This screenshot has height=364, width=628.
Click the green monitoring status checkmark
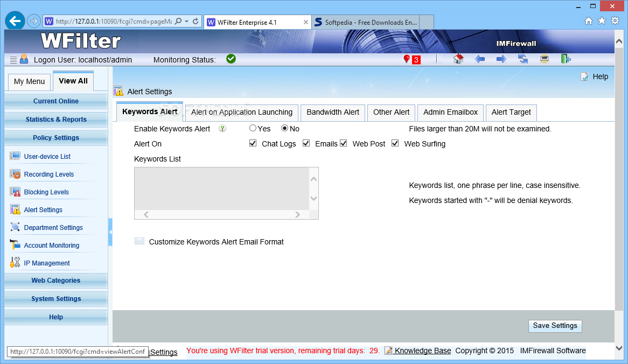(231, 59)
